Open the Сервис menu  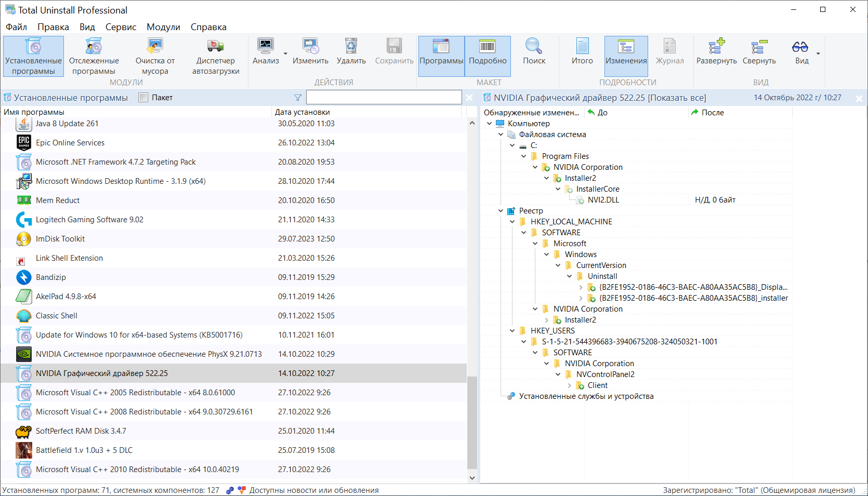tap(121, 27)
